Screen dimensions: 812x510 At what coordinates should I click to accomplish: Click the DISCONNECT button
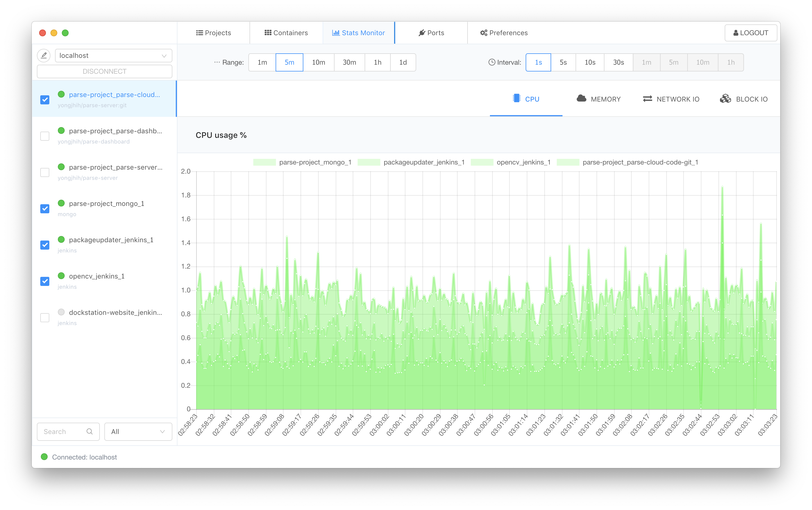pos(105,71)
